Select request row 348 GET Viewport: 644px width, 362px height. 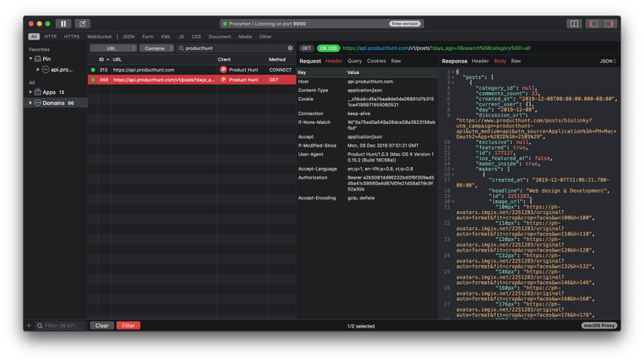click(x=192, y=80)
